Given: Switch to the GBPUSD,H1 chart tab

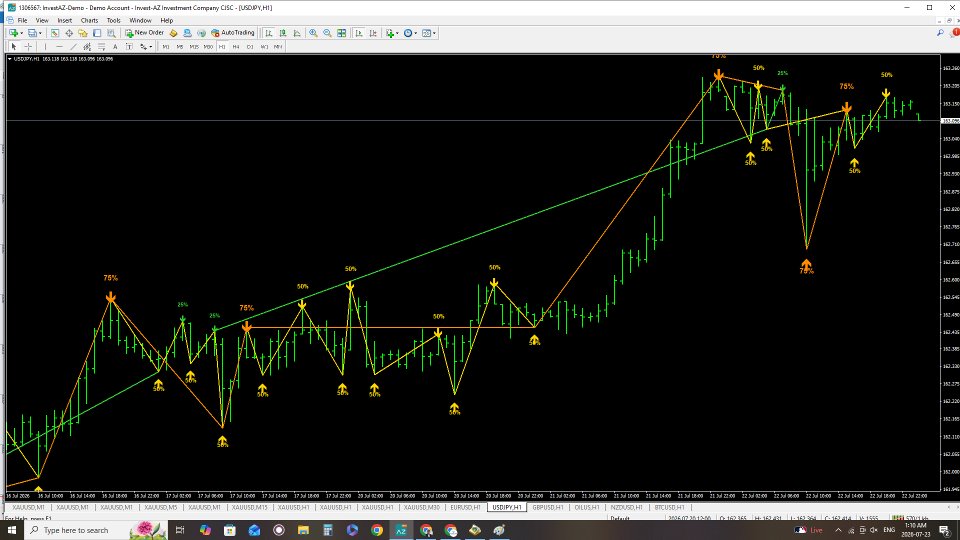Looking at the screenshot, I should (x=548, y=508).
